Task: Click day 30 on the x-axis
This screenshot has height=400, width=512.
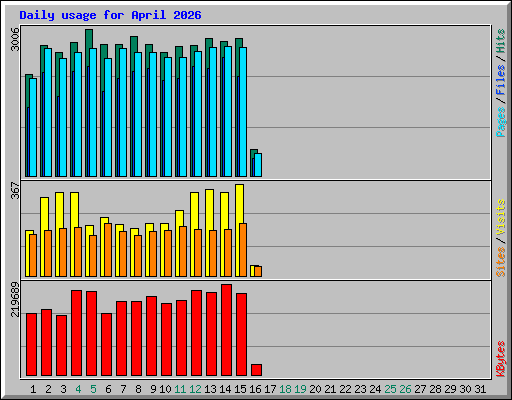Action: 465,389
